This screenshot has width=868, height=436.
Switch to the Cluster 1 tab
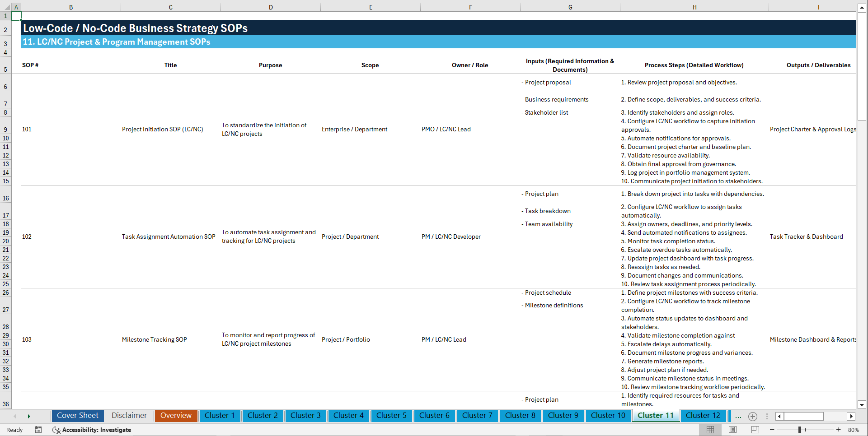tap(220, 416)
